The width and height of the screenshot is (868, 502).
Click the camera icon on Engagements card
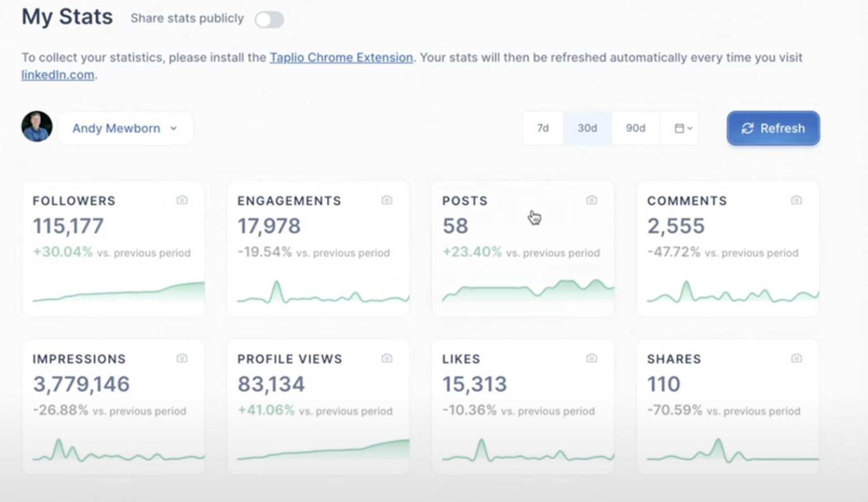(x=387, y=200)
